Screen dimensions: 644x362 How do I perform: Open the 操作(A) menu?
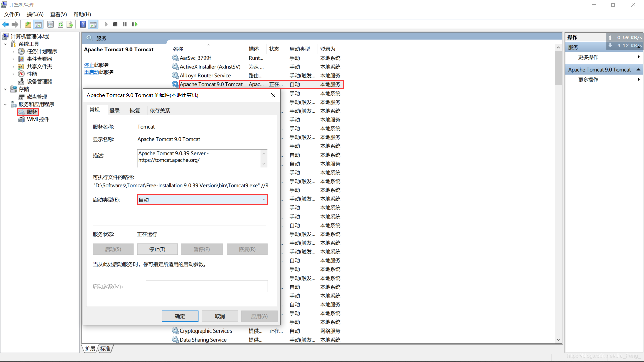click(x=35, y=14)
